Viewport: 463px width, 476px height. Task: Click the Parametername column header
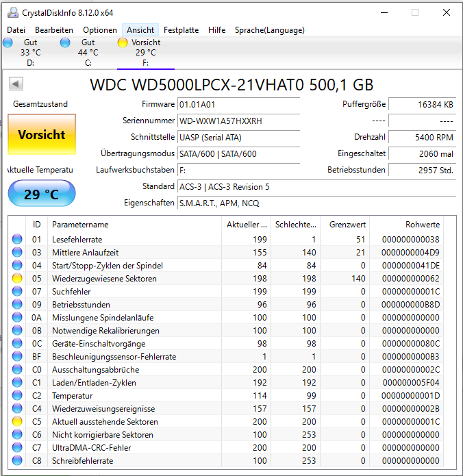tap(135, 225)
